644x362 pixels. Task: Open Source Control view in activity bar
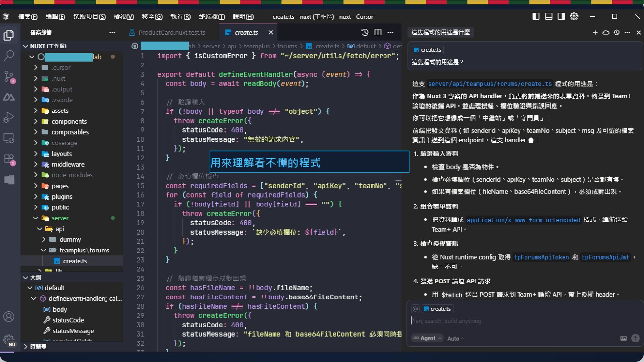[x=9, y=76]
